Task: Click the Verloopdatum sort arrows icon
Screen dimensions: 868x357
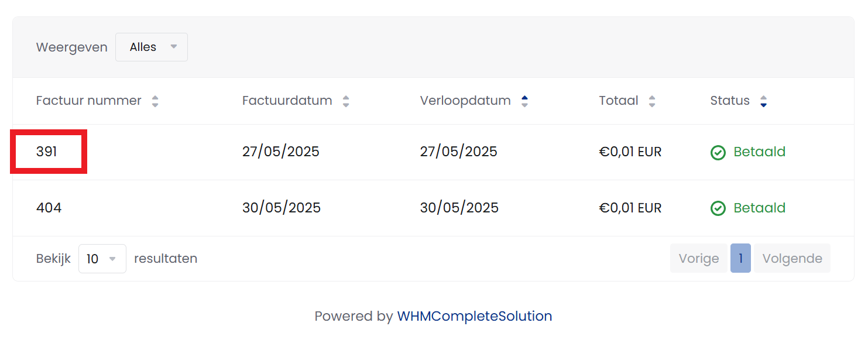Action: [x=524, y=101]
